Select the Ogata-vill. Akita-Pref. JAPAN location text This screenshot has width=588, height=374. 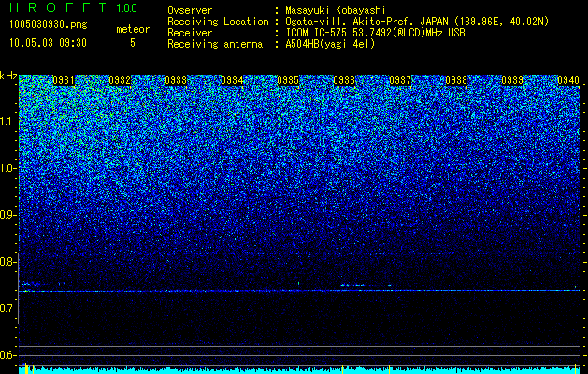tap(417, 22)
